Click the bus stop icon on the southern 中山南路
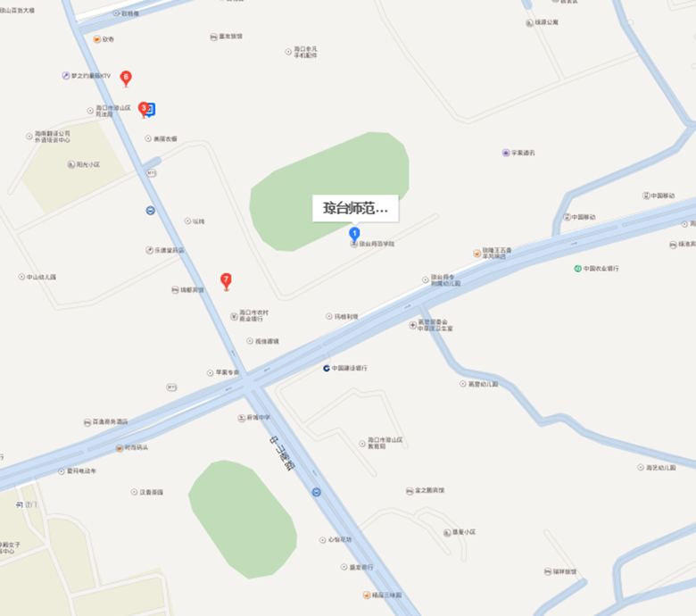The image size is (696, 616). click(x=316, y=492)
